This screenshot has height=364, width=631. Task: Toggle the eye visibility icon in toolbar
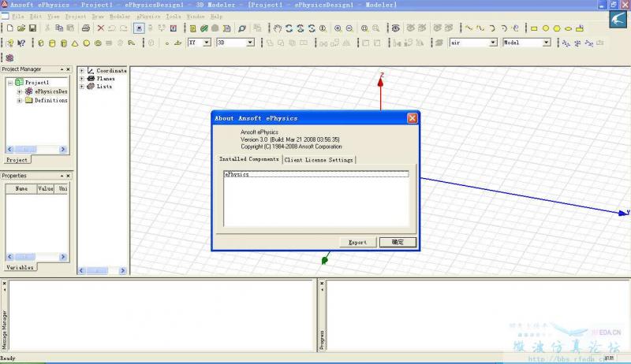coord(396,28)
